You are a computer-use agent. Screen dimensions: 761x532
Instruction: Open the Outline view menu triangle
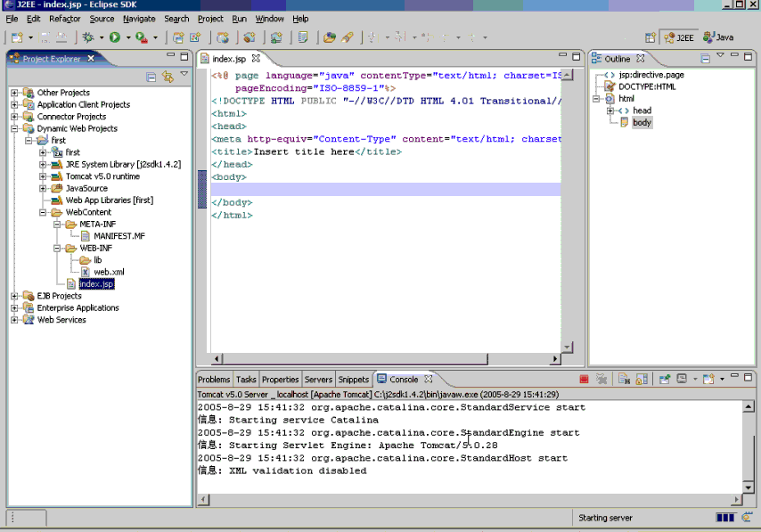click(x=721, y=55)
